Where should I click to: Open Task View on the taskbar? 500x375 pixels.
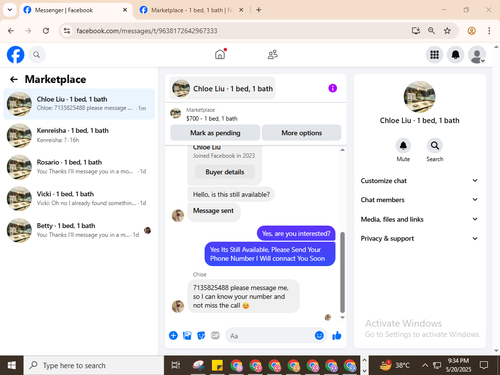coord(176,365)
